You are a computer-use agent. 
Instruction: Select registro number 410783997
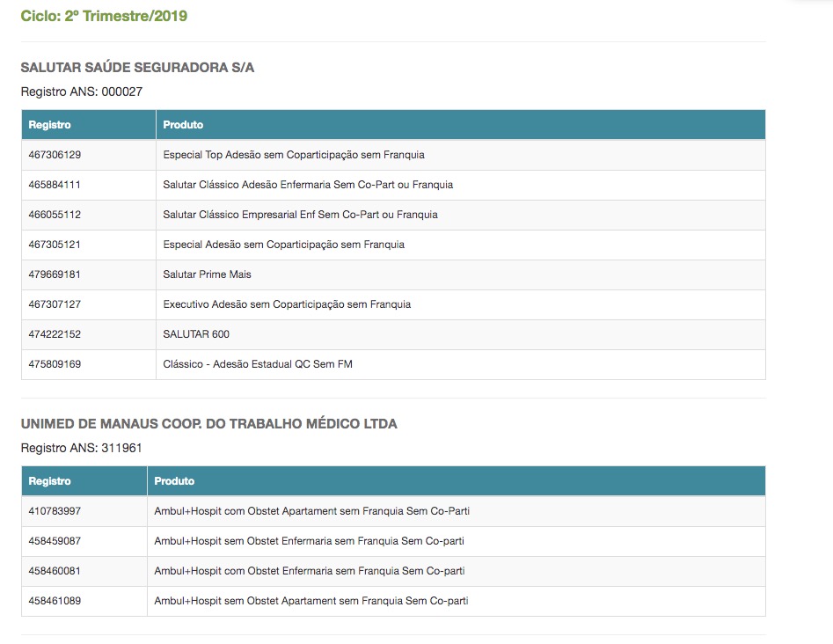coord(55,511)
